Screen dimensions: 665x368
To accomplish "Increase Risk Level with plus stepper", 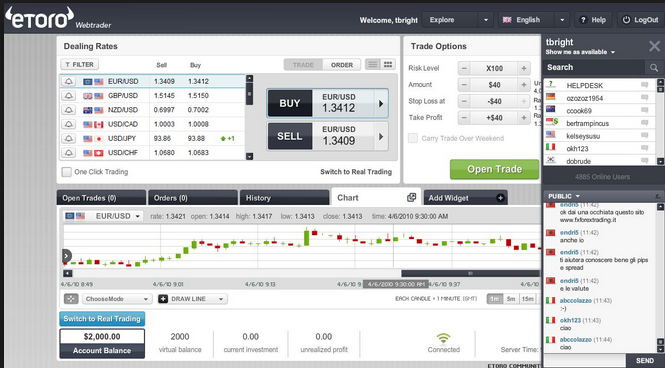I will pos(524,68).
